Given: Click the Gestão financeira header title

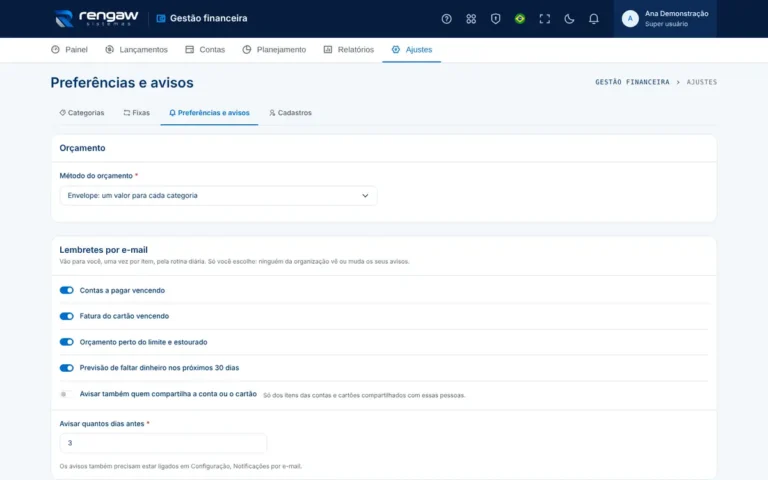Looking at the screenshot, I should tap(209, 19).
